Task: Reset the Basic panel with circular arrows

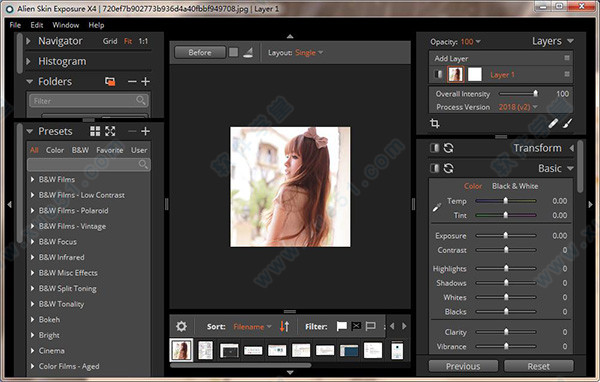Action: pyautogui.click(x=448, y=168)
